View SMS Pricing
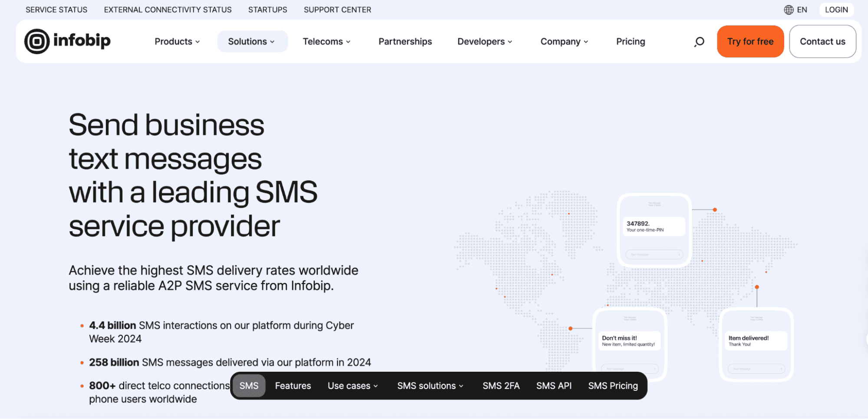The image size is (868, 419). point(613,386)
